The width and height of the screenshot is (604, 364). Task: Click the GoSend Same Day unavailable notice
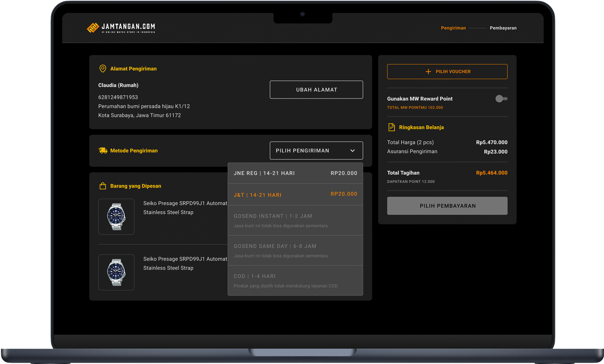[280, 256]
